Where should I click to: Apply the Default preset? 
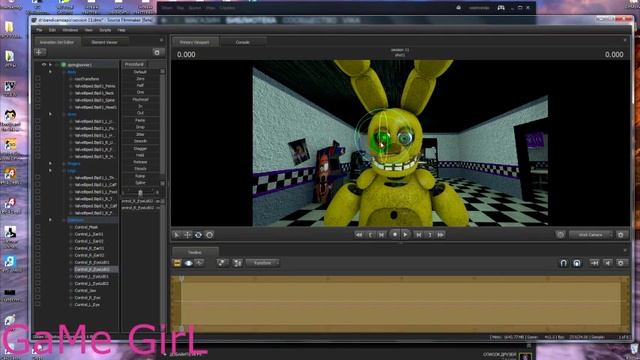140,72
